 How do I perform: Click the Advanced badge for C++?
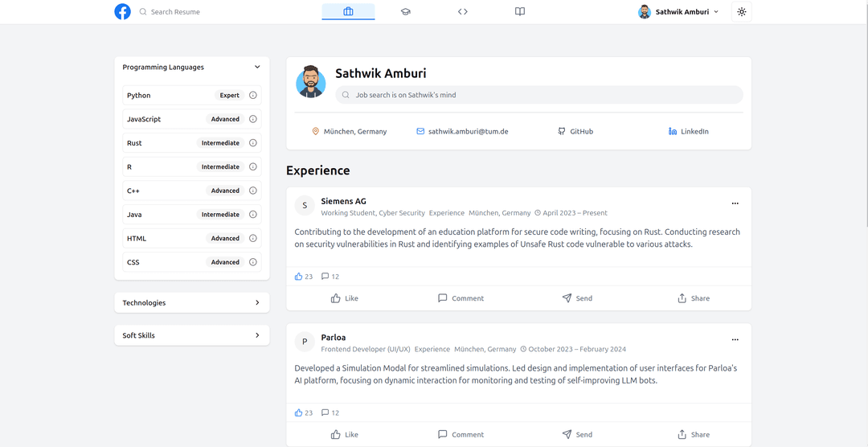pyautogui.click(x=225, y=191)
